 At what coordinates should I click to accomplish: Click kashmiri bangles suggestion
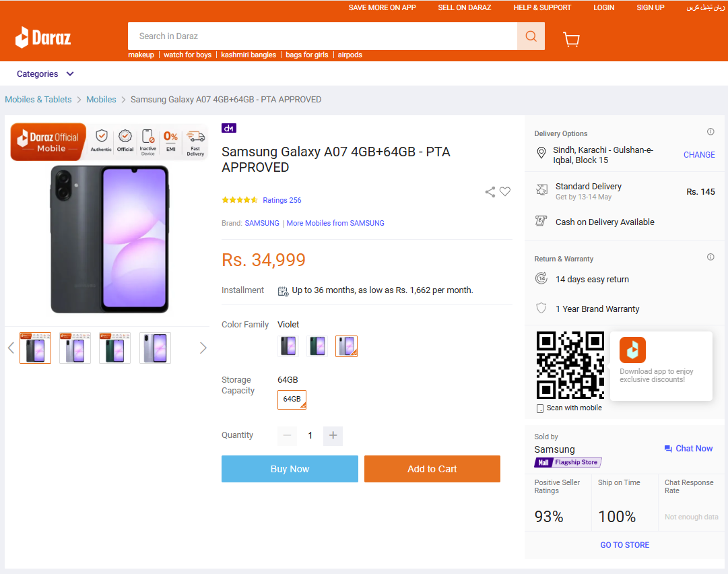tap(249, 55)
